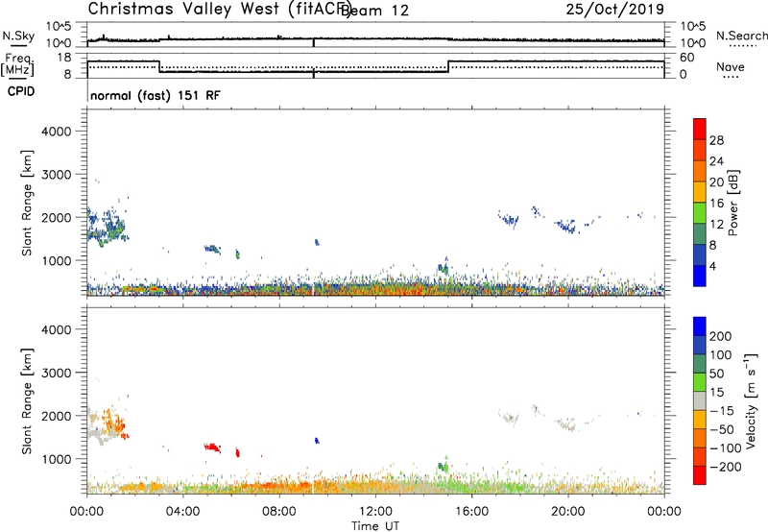The image size is (768, 532).
Task: Click the red velocity cluster near 05:00
Action: [212, 447]
